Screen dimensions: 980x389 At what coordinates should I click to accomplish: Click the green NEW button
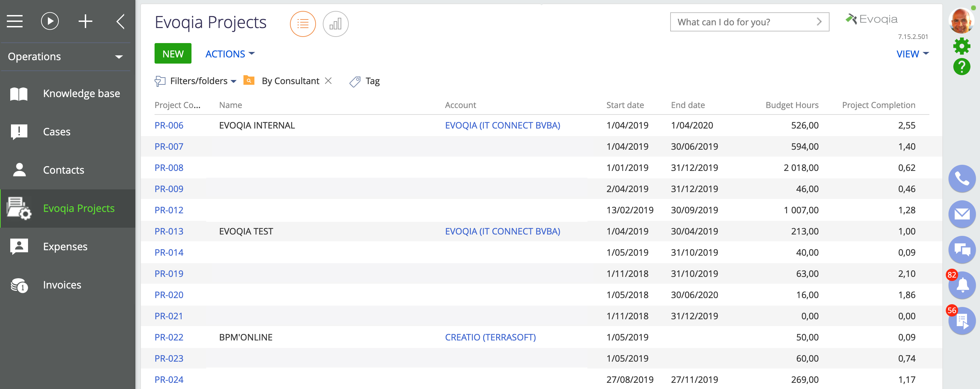[173, 54]
